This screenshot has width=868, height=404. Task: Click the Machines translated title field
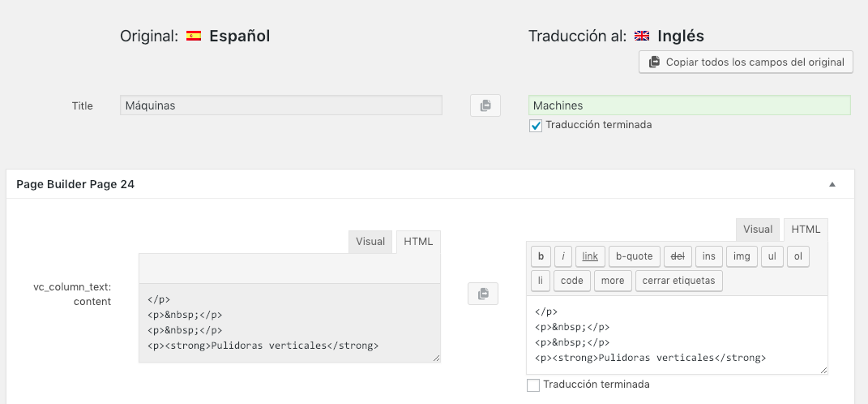click(690, 105)
